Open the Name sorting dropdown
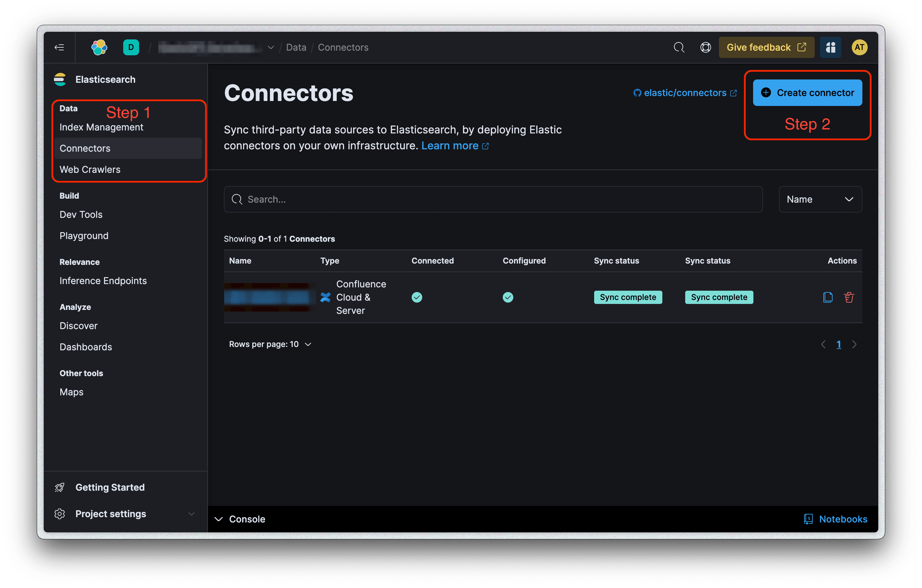This screenshot has height=588, width=922. click(x=820, y=199)
